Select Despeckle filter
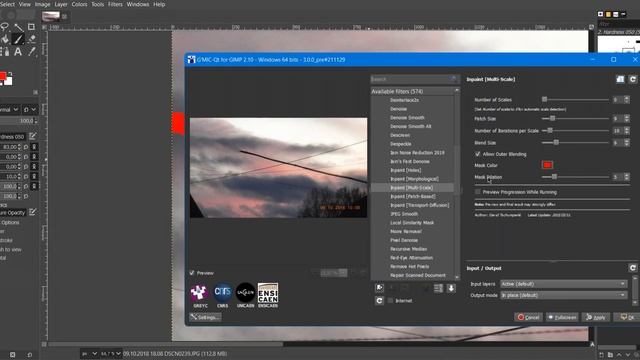Image resolution: width=640 pixels, height=360 pixels. (x=400, y=144)
